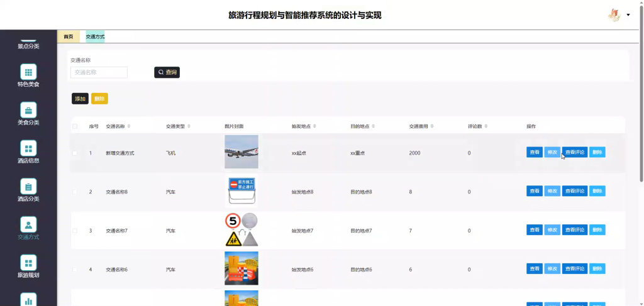Expand the user dropdown arrow in header
The width and height of the screenshot is (644, 306).
click(x=628, y=15)
